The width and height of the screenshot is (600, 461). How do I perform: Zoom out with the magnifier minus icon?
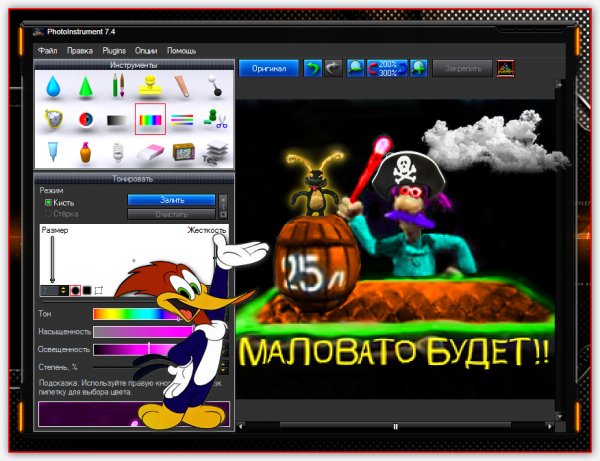(355, 68)
